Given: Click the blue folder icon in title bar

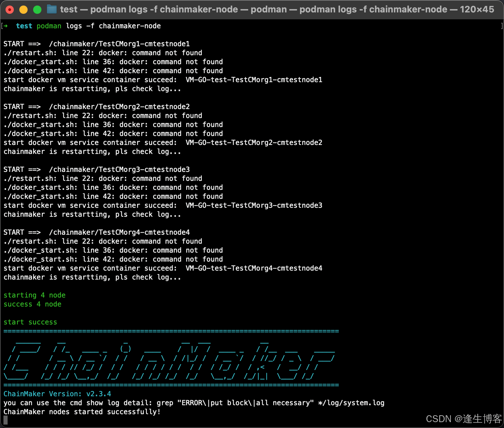Looking at the screenshot, I should [52, 9].
